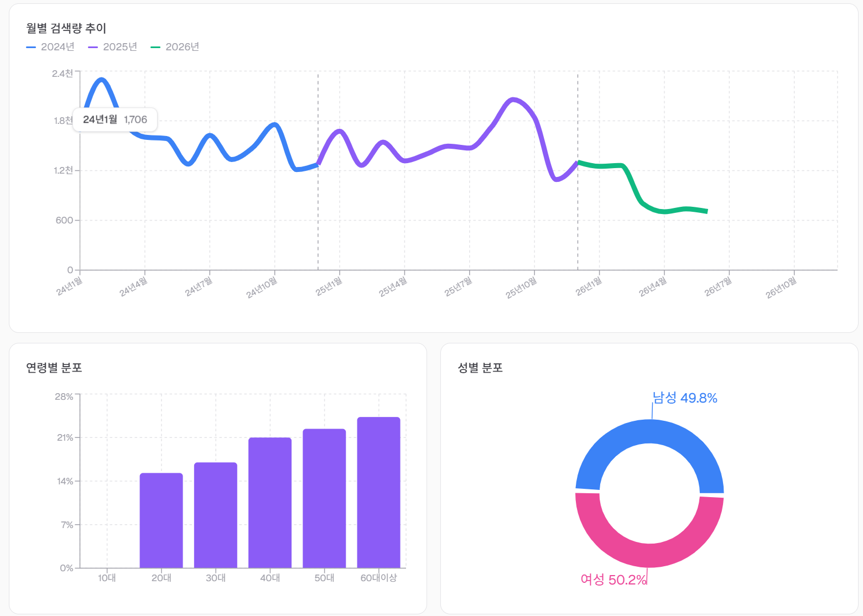Screen dimensions: 863x616
Task: Click the 25년7월 x-axis label
Action: tap(459, 286)
